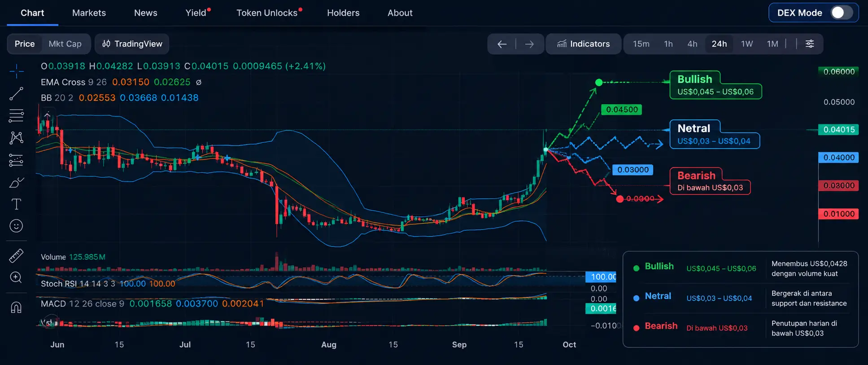Image resolution: width=868 pixels, height=365 pixels.
Task: Choose the XABCD pattern tool
Action: pos(16,137)
